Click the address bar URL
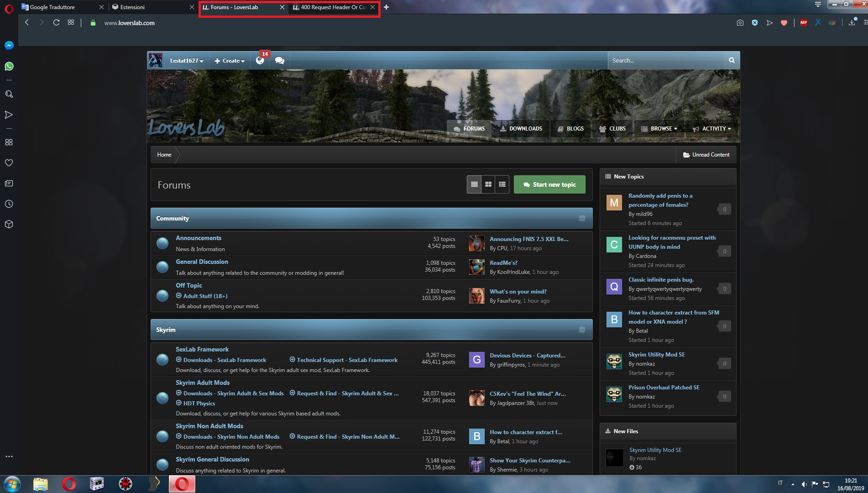 tap(130, 23)
